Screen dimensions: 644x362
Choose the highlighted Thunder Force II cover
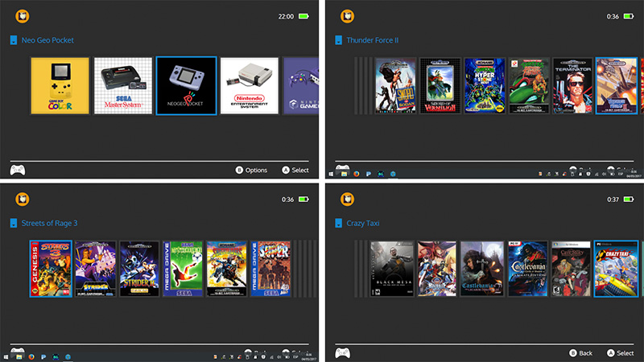point(616,85)
